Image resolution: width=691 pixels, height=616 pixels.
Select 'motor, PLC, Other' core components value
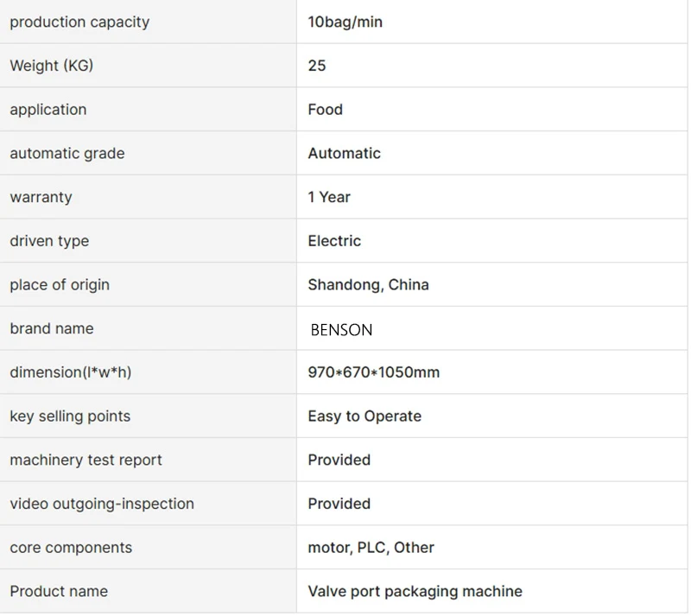pos(371,547)
